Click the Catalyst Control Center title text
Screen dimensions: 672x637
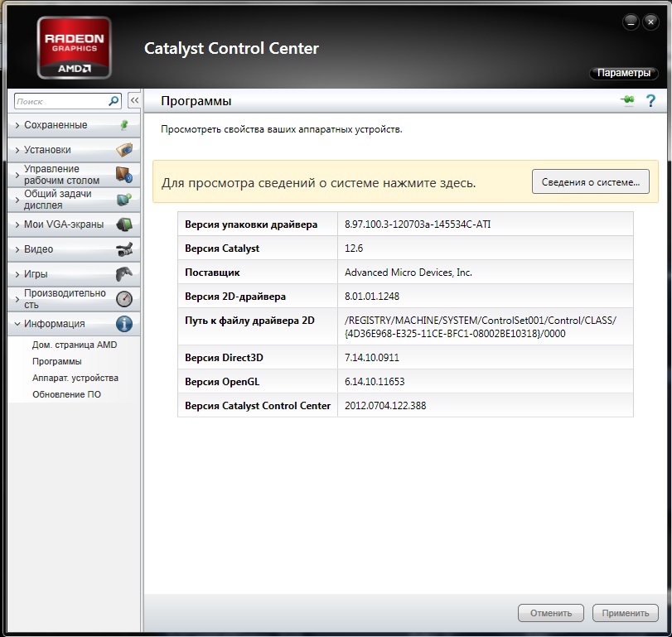click(231, 48)
